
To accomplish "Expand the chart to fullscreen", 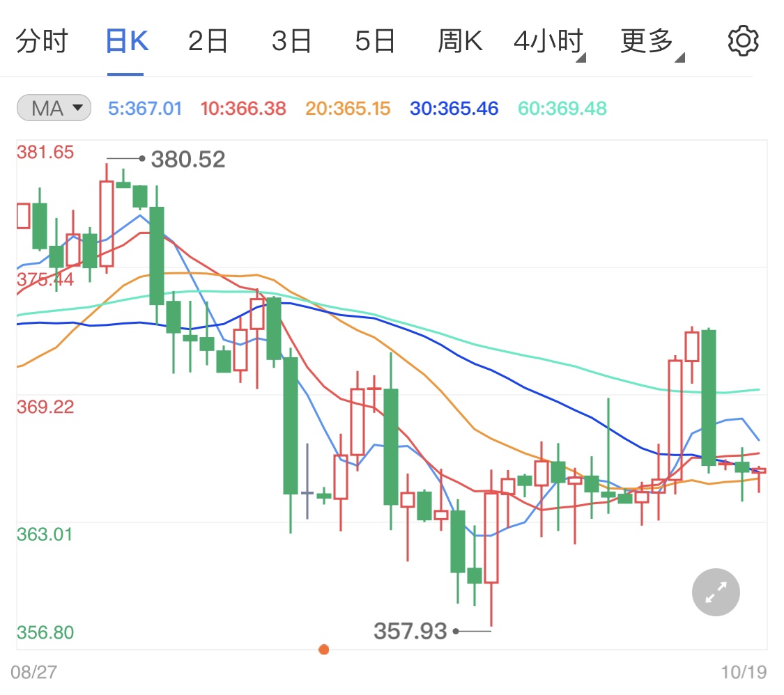I will pos(716,592).
